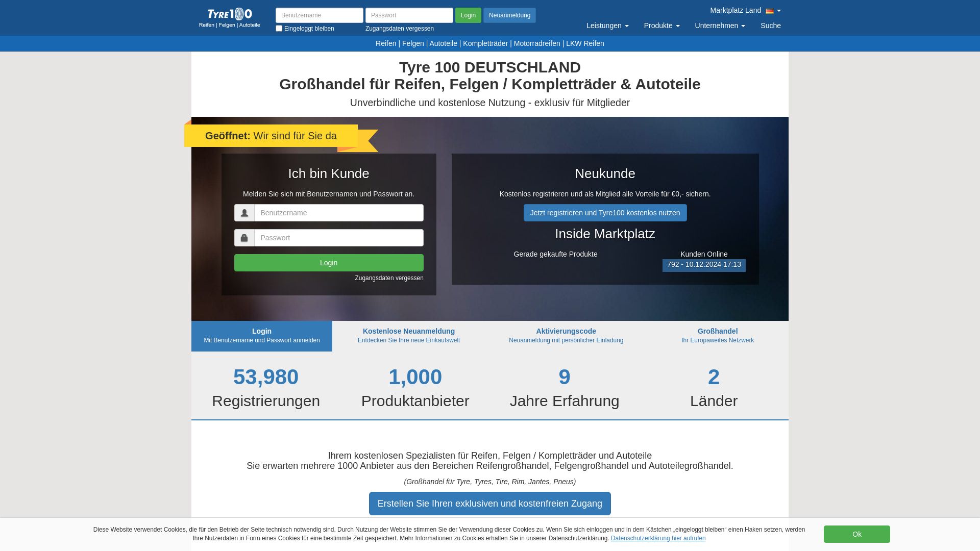
Task: Open the LKW Reifen link
Action: pyautogui.click(x=585, y=43)
